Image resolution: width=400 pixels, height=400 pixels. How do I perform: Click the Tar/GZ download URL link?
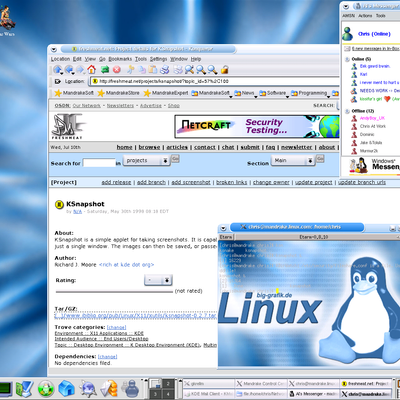pyautogui.click(x=136, y=315)
